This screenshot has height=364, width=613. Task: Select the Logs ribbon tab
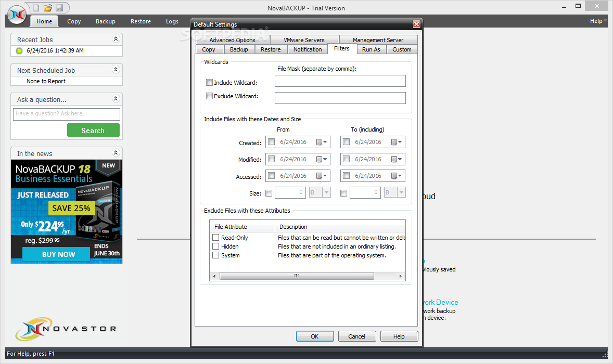[172, 21]
